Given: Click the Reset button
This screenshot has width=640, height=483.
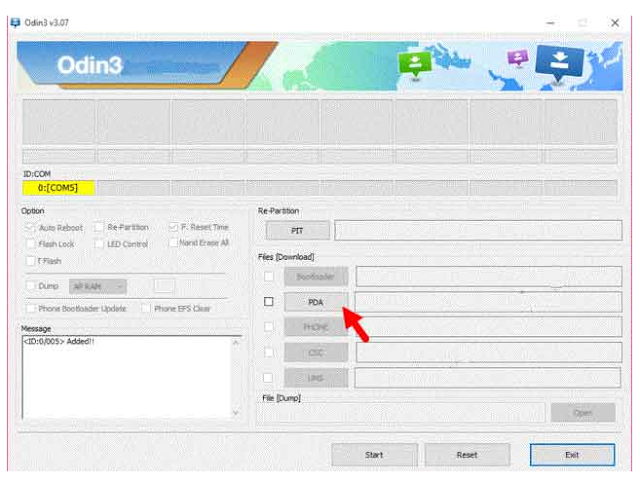Looking at the screenshot, I should pyautogui.click(x=467, y=455).
